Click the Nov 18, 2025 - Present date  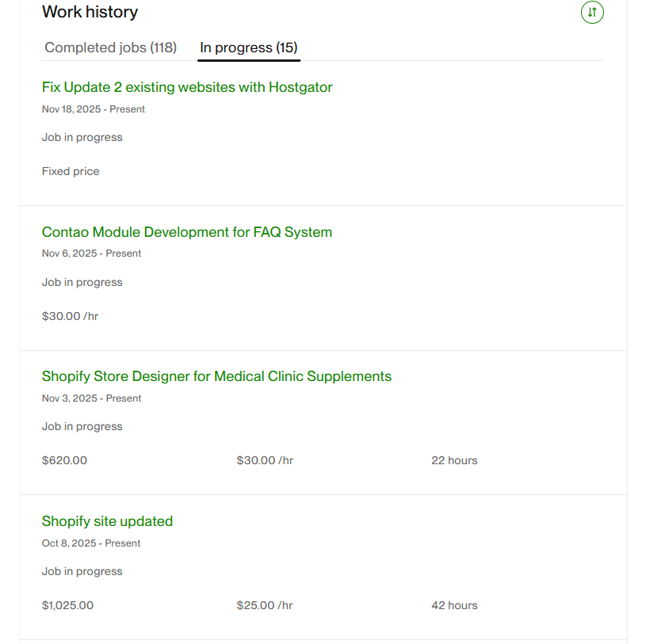pyautogui.click(x=94, y=109)
